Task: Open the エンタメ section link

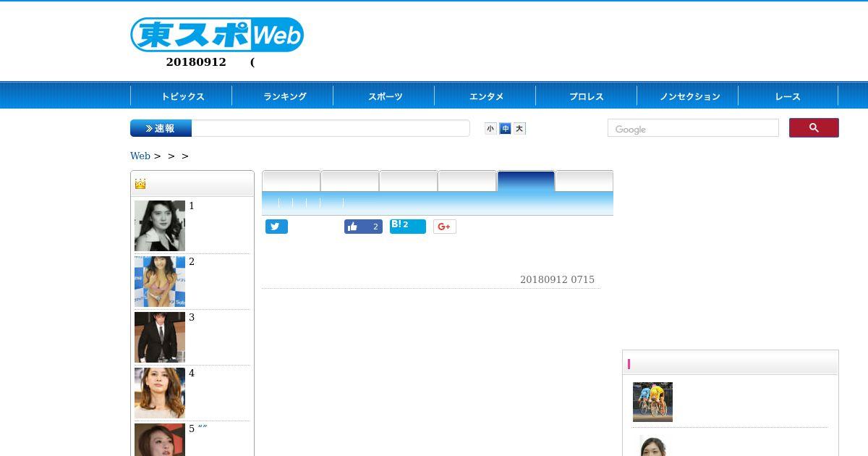Action: pyautogui.click(x=485, y=96)
